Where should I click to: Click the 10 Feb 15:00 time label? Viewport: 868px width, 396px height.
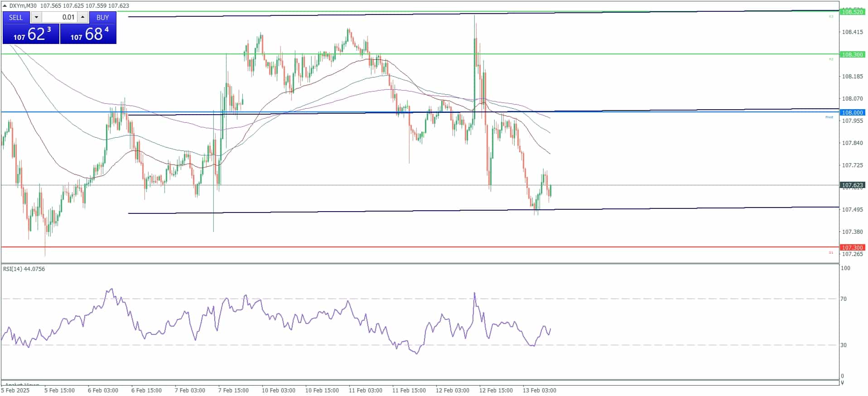[x=322, y=390]
